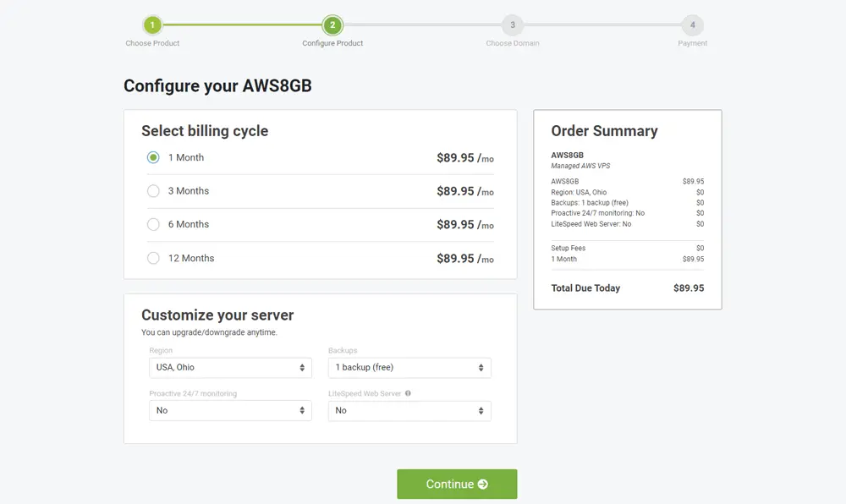Open the LiteSpeed Web Server dropdown

pos(409,410)
